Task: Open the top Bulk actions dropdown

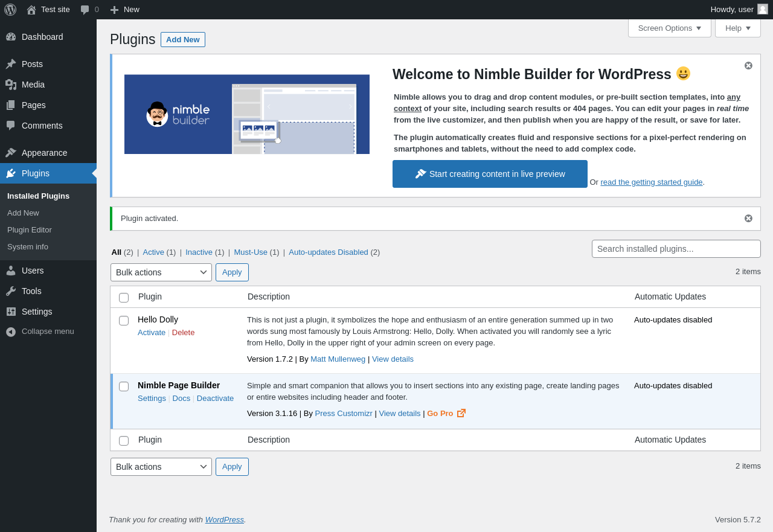Action: (161, 272)
